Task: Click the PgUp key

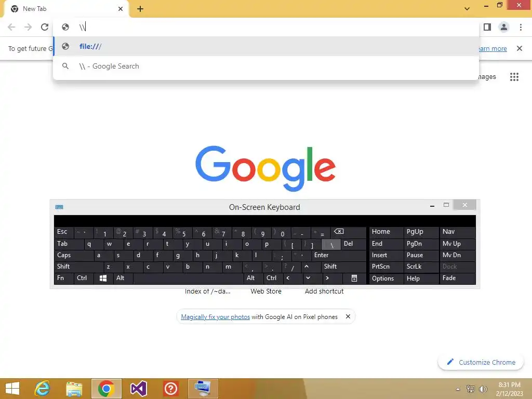Action: [x=421, y=232]
